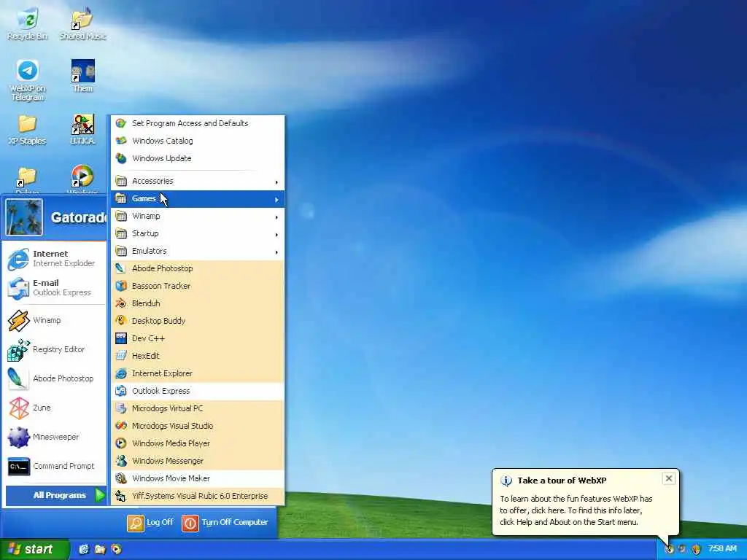Open the Shared Music desktop shortcut
The width and height of the screenshot is (747, 560).
coord(82,24)
